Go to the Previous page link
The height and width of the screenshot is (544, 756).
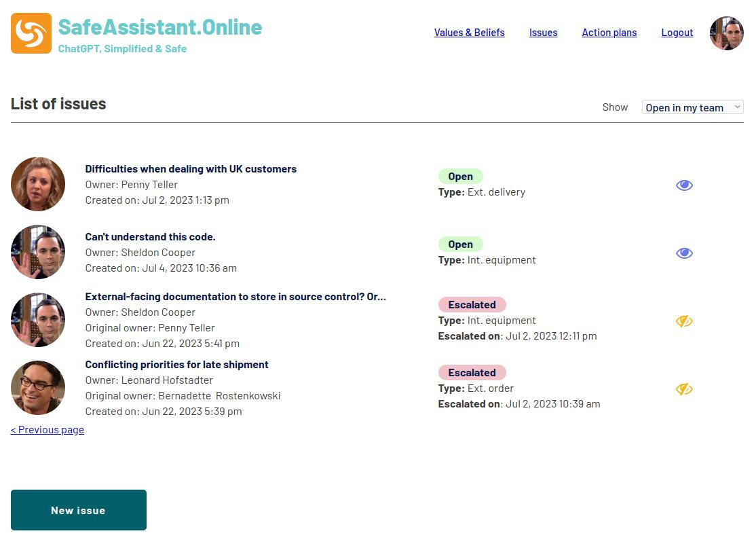tap(48, 429)
